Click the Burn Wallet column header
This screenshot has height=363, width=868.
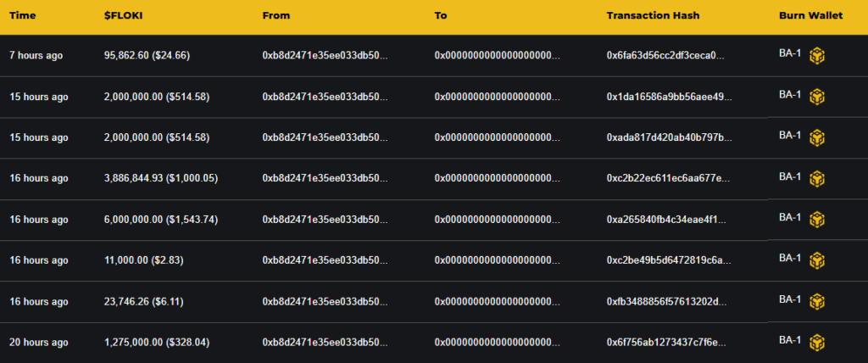810,16
